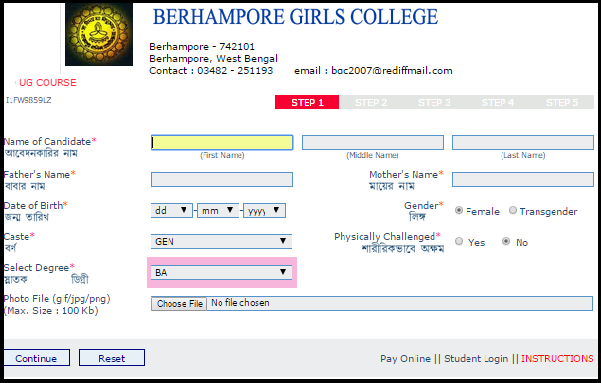The width and height of the screenshot is (601, 383).
Task: Open the yyyy year dropdown
Action: pos(264,210)
